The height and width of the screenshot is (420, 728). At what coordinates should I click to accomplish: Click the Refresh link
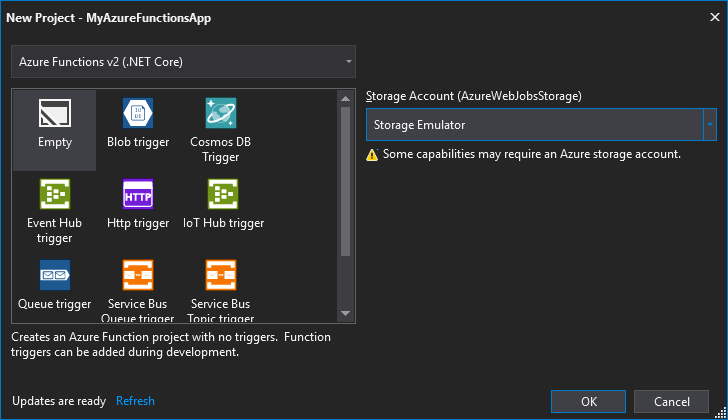pos(135,401)
